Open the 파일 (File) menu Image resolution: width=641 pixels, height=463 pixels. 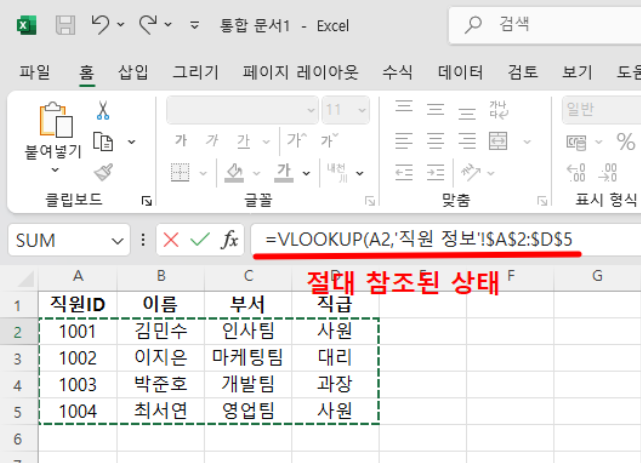click(35, 72)
